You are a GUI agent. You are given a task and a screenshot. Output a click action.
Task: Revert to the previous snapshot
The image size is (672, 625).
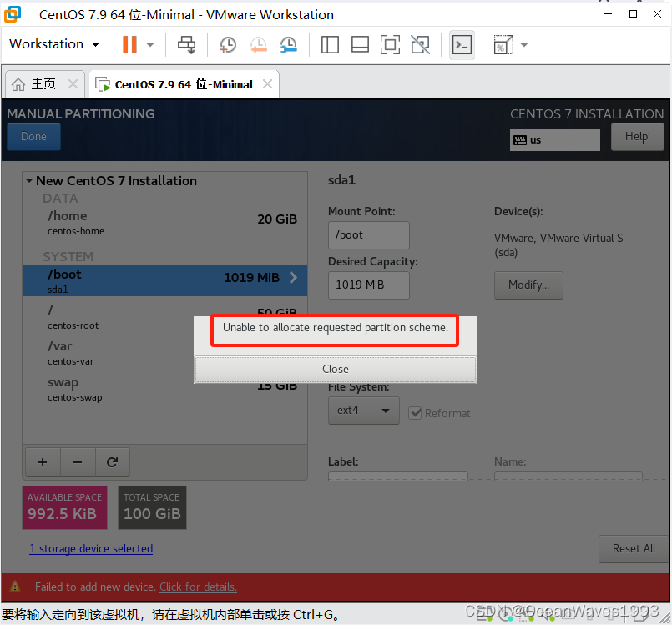pyautogui.click(x=259, y=44)
